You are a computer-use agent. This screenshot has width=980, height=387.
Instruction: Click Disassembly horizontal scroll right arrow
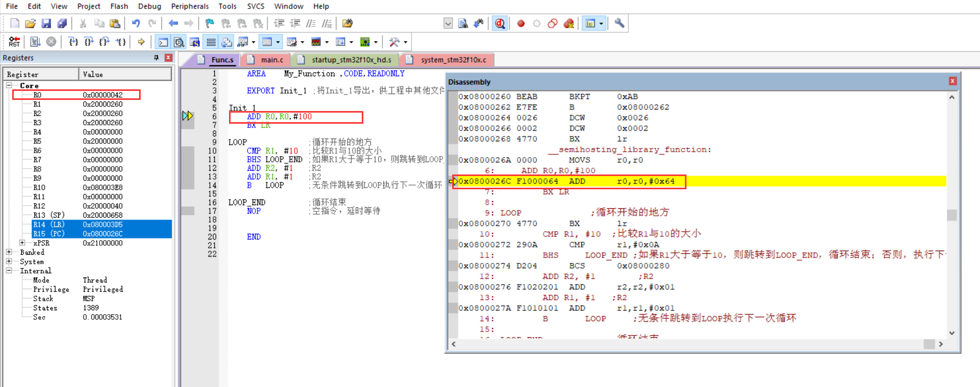point(940,344)
